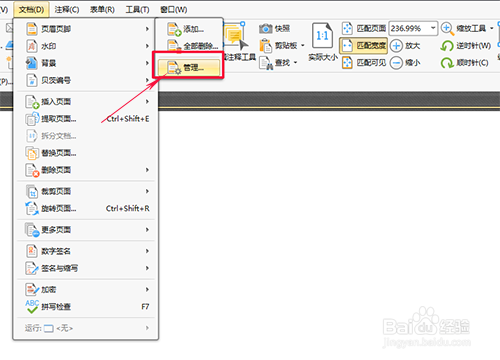500x360 pixels.
Task: Click the 缩小 text label
Action: click(x=413, y=63)
